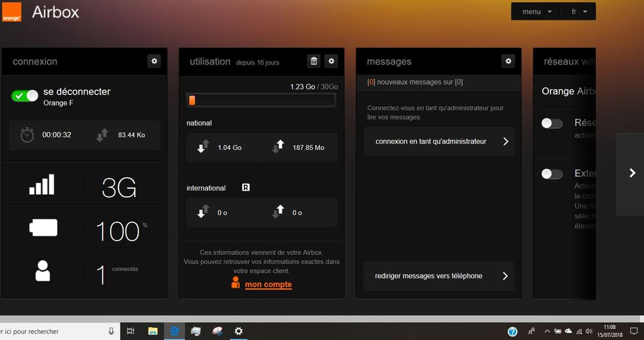Toggle the se déconnecter connection switch
The width and height of the screenshot is (644, 340).
(x=24, y=96)
